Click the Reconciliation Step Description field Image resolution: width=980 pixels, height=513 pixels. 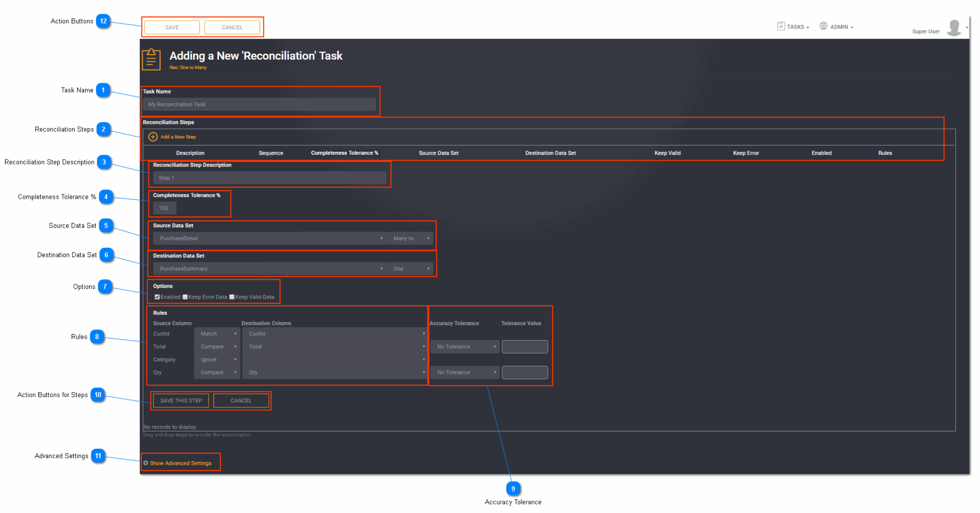pos(269,178)
